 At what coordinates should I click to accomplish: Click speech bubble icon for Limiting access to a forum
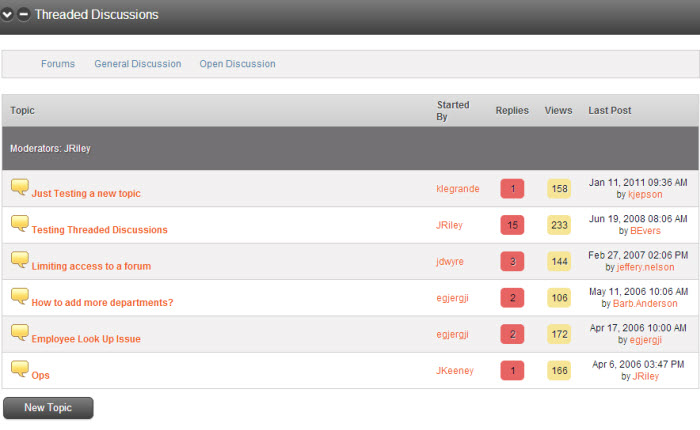[20, 260]
